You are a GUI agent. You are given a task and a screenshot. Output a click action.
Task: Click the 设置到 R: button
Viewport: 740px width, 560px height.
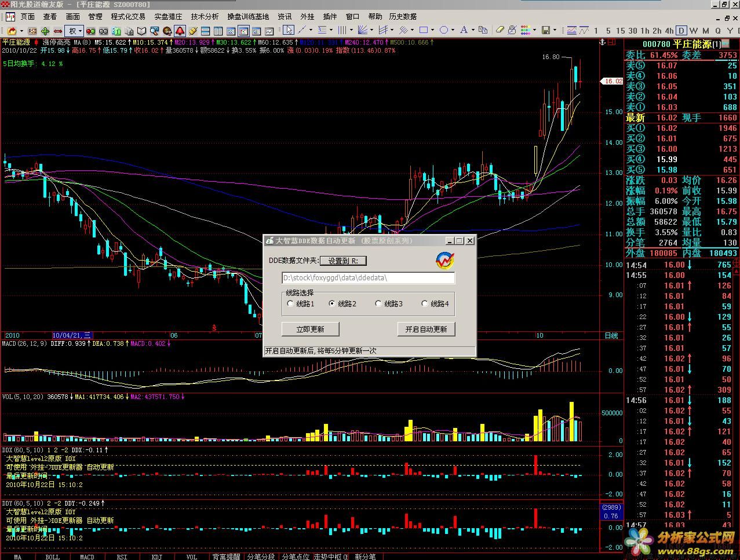pyautogui.click(x=343, y=261)
